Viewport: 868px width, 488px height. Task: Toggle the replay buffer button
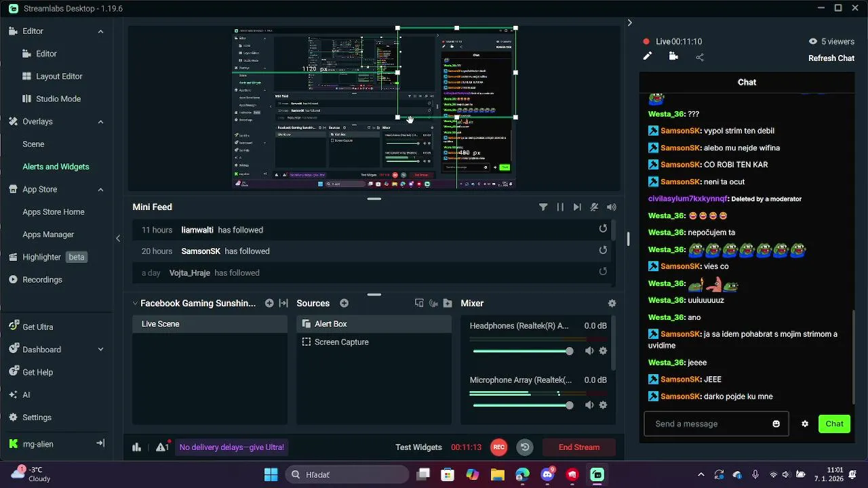tap(525, 447)
